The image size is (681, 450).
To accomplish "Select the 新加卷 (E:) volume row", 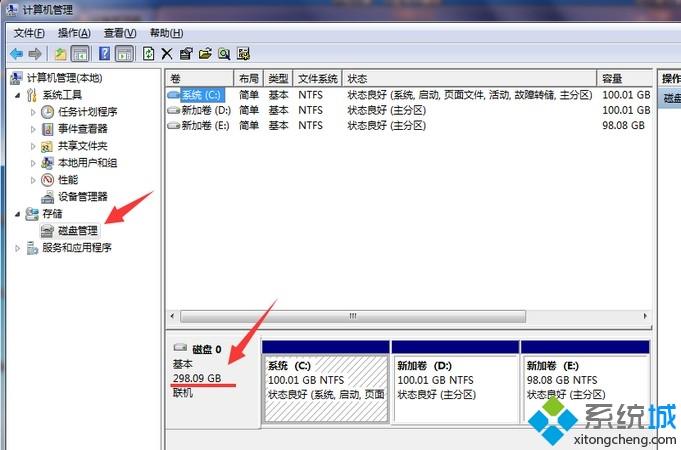I will coord(409,125).
